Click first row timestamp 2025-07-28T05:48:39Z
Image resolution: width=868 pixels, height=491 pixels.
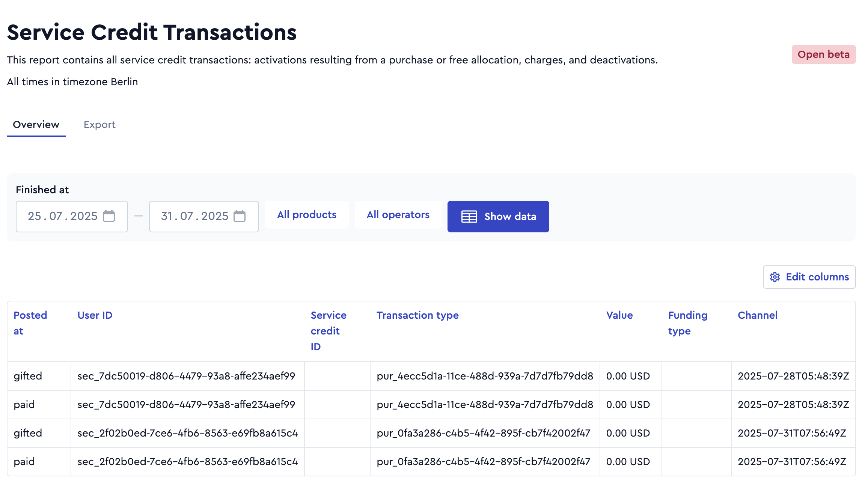coord(793,376)
